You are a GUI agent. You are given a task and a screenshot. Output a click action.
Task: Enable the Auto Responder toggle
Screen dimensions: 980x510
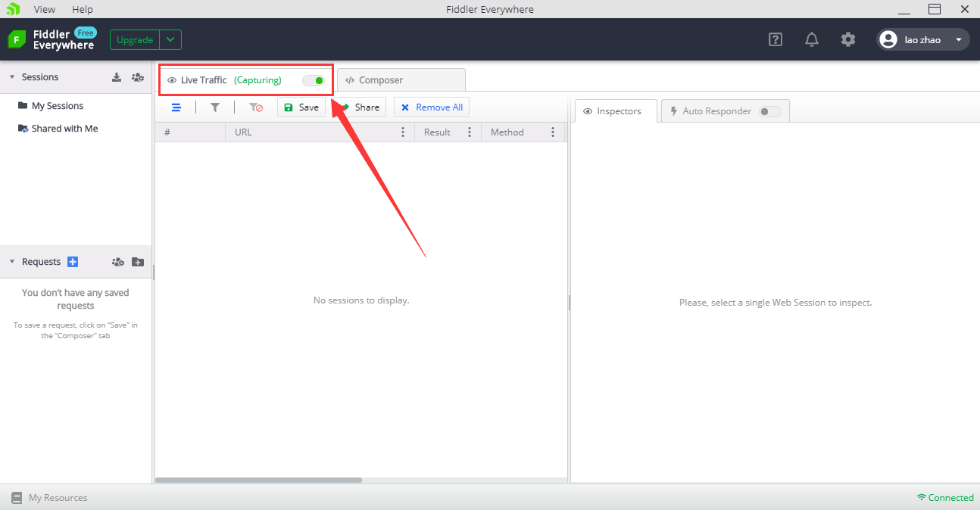coord(770,111)
